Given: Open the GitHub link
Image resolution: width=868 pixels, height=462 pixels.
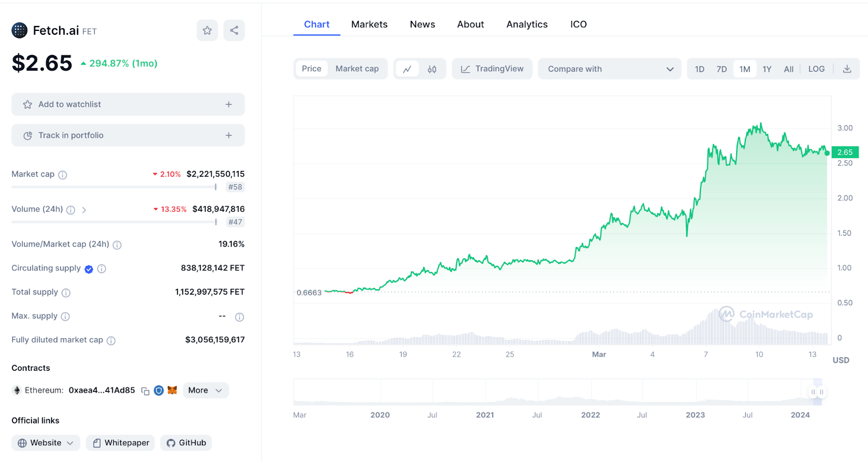Looking at the screenshot, I should (186, 443).
